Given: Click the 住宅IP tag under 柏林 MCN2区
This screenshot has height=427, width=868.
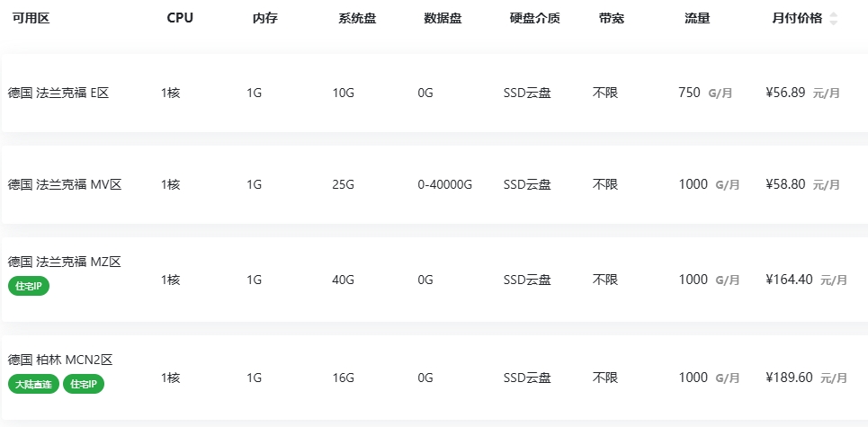Looking at the screenshot, I should 84,385.
